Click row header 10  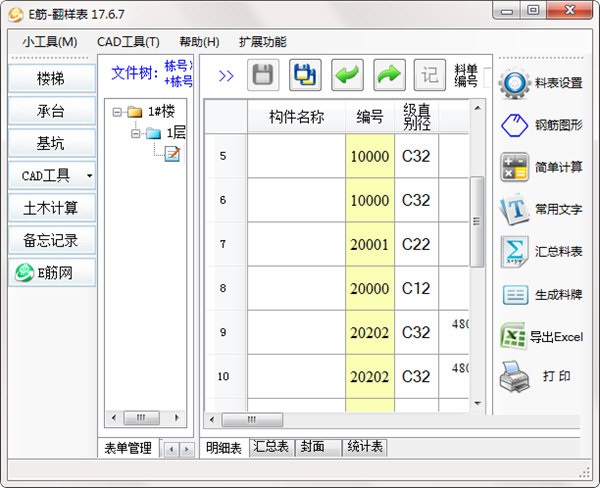click(x=226, y=376)
